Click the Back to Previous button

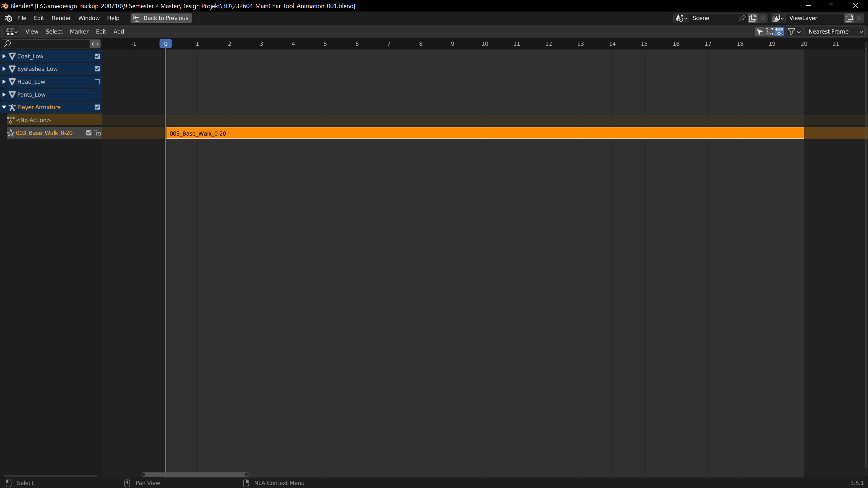click(161, 18)
